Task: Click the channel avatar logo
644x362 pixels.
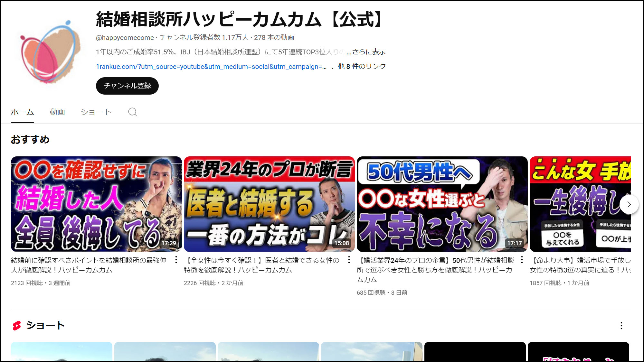Action: coord(50,52)
